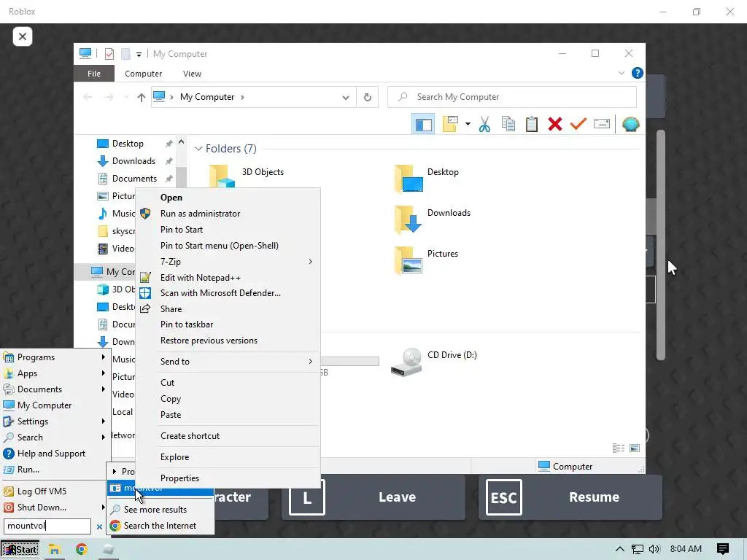This screenshot has width=747, height=560.
Task: Open the quick access toolbar dropdown arrow
Action: pos(139,54)
